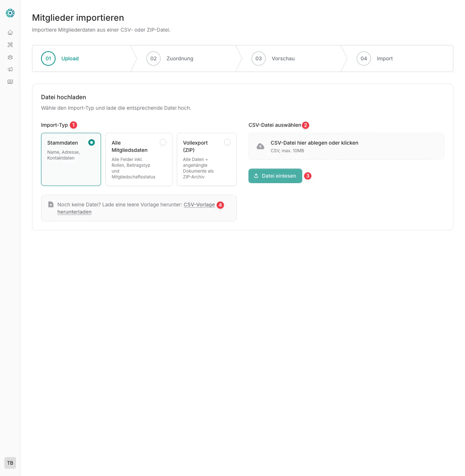The image size is (465, 476).
Task: Click the app logo in the sidebar
Action: coord(10,13)
